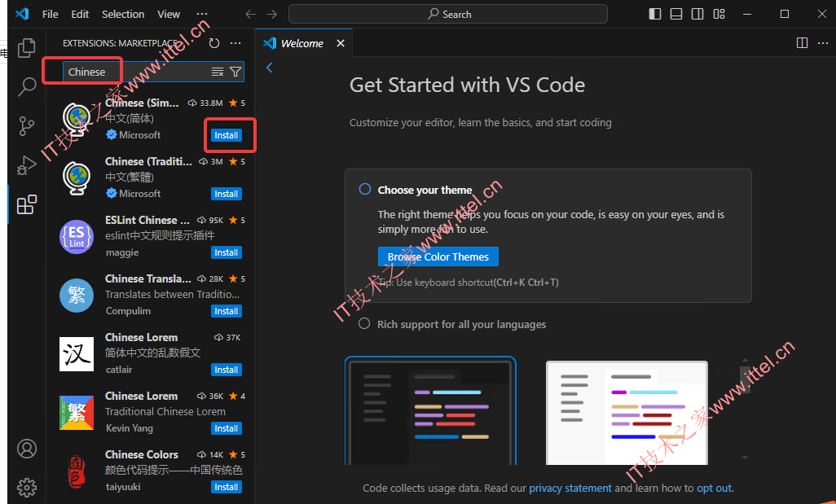Select the Choose your theme step radio
Screen dimensions: 836x504
click(x=365, y=189)
